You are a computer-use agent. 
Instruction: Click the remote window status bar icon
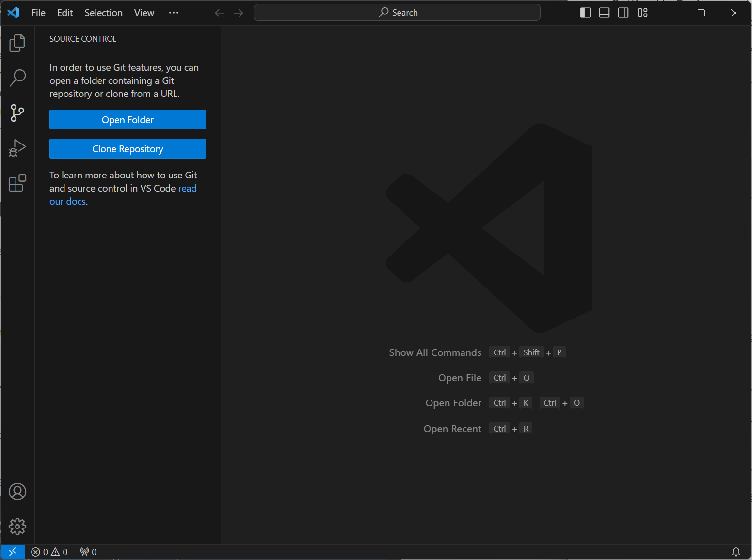(x=13, y=552)
